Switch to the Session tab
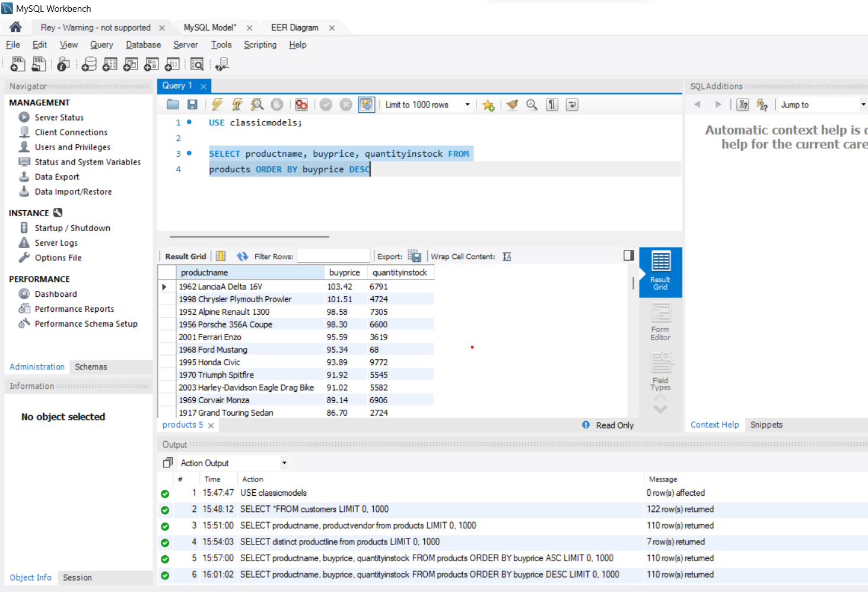Image resolution: width=868 pixels, height=592 pixels. coord(77,577)
